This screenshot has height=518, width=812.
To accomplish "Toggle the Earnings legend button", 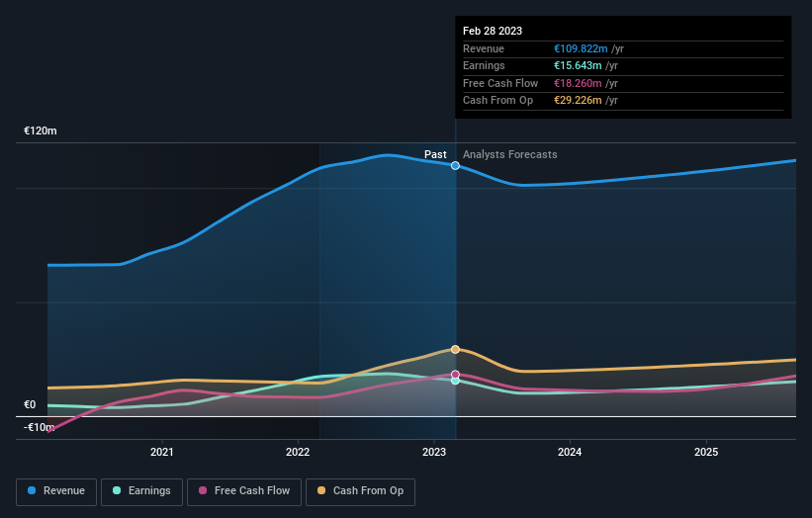I will point(141,491).
